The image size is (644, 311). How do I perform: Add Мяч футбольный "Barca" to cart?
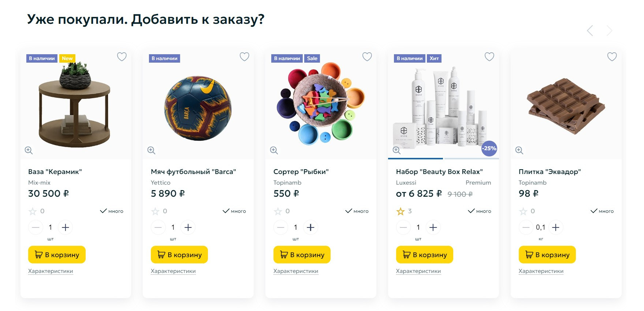point(179,255)
